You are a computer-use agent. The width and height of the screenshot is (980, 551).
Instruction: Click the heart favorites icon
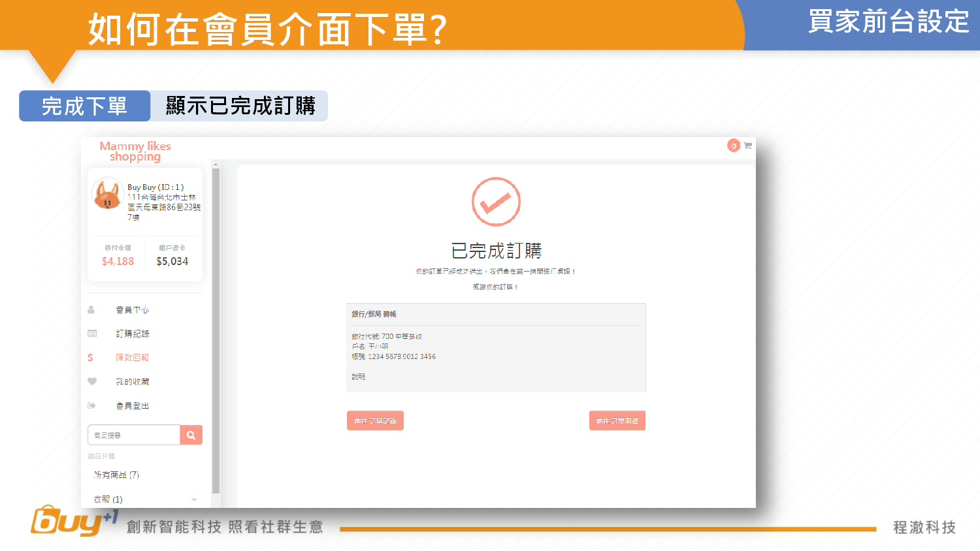(92, 382)
